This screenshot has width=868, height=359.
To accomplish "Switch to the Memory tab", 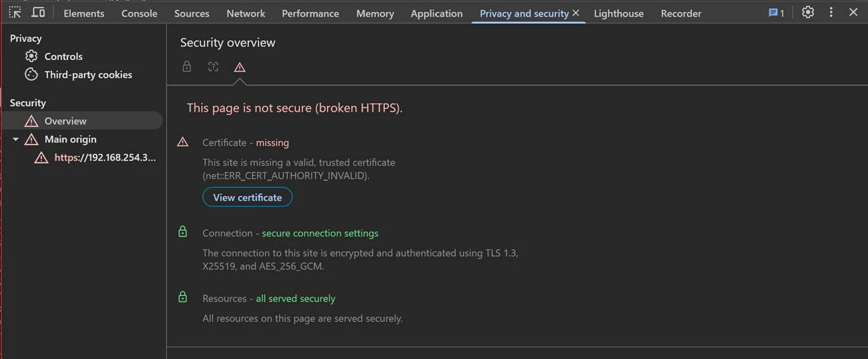I will point(375,13).
